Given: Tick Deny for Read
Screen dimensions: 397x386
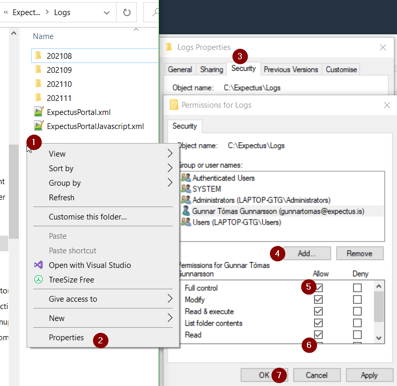Looking at the screenshot, I should point(357,334).
